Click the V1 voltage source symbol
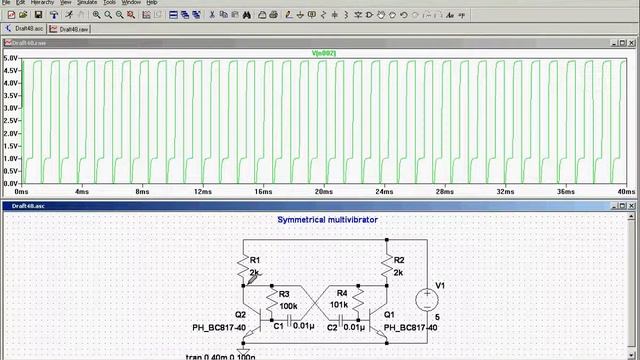This screenshot has width=640, height=360. (x=427, y=300)
